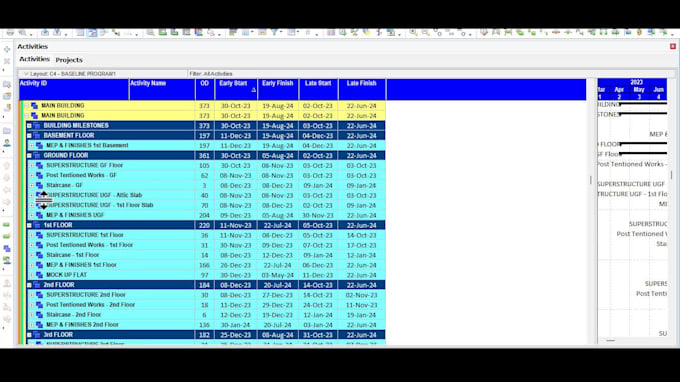Click Early Finish 03-May-24 of MOCK UP FLAT
This screenshot has width=680, height=382.
[278, 275]
